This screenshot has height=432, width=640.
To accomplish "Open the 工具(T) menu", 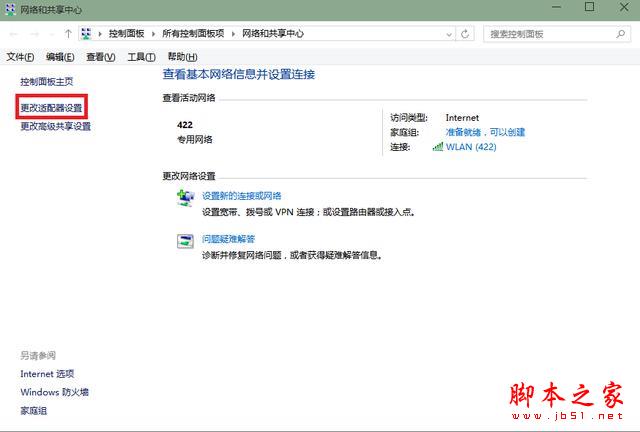I will click(141, 57).
